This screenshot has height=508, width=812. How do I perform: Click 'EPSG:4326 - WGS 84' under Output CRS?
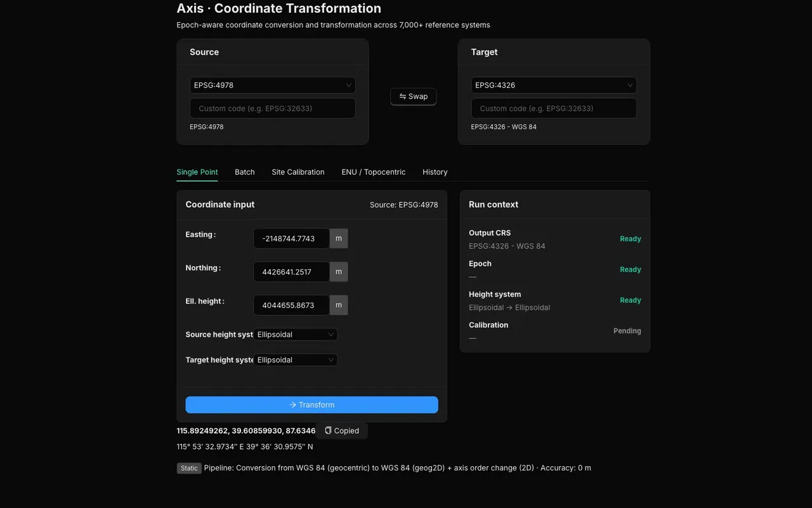pyautogui.click(x=507, y=246)
